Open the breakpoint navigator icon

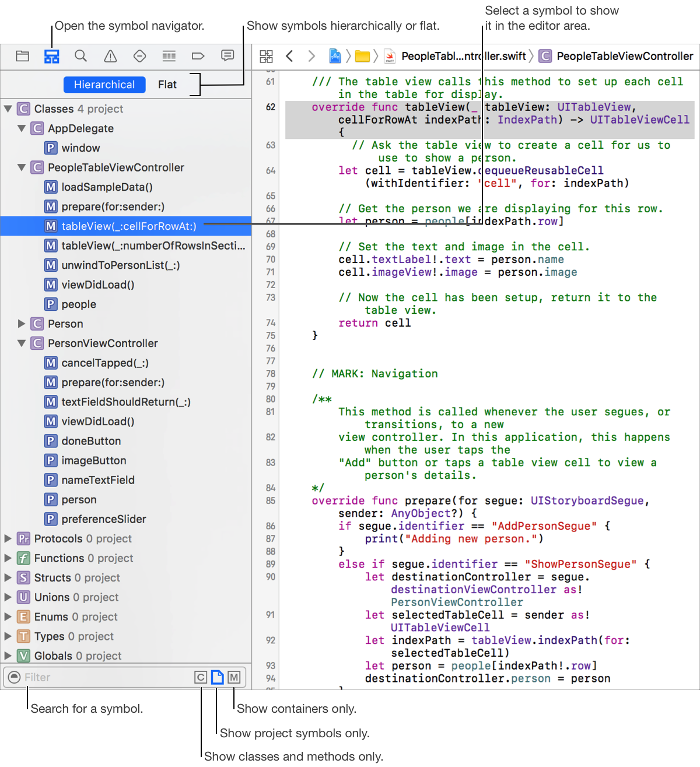pos(198,56)
